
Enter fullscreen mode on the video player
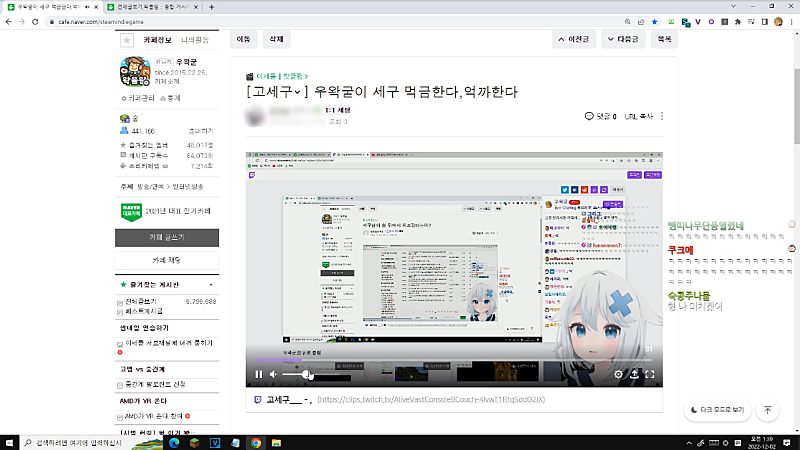click(650, 374)
